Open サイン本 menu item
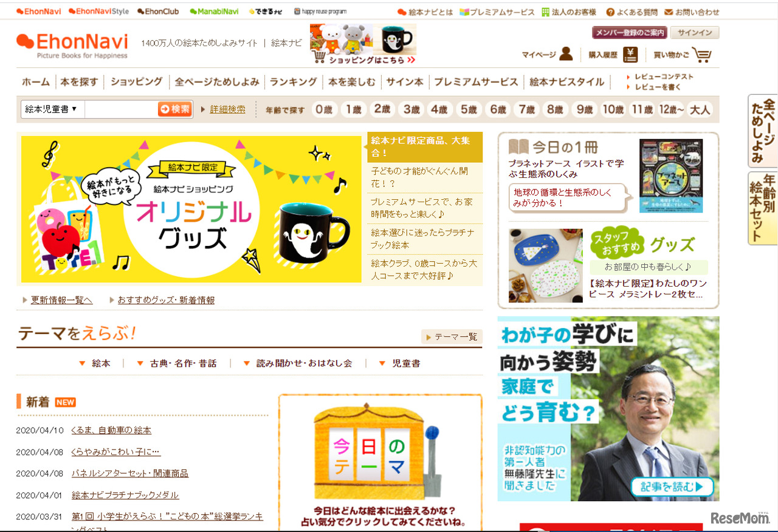 [x=405, y=82]
